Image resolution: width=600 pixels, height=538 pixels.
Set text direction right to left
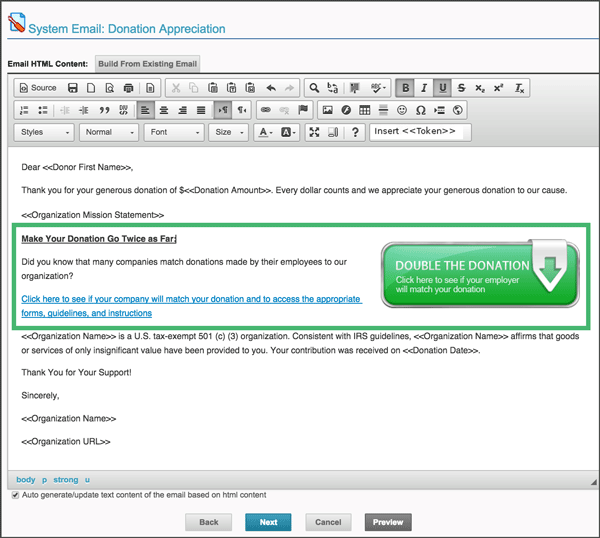coord(242,111)
